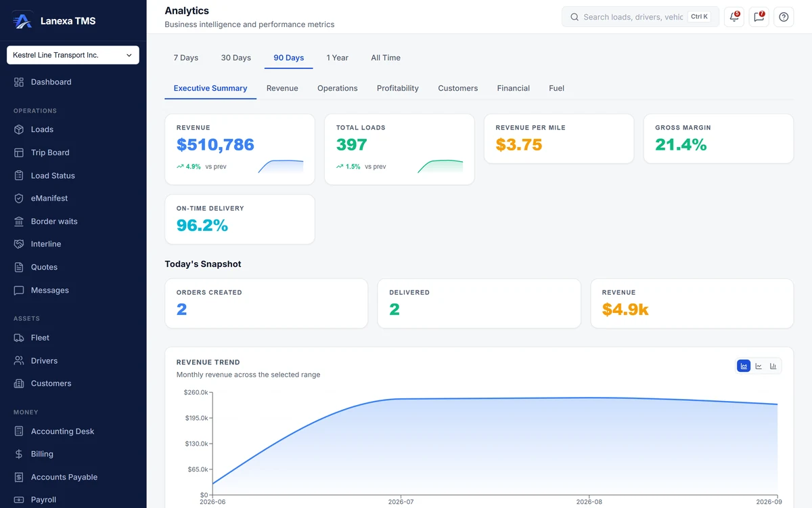Screen dimensions: 812x508
Task: Open Trip Board from sidebar
Action: point(73,152)
